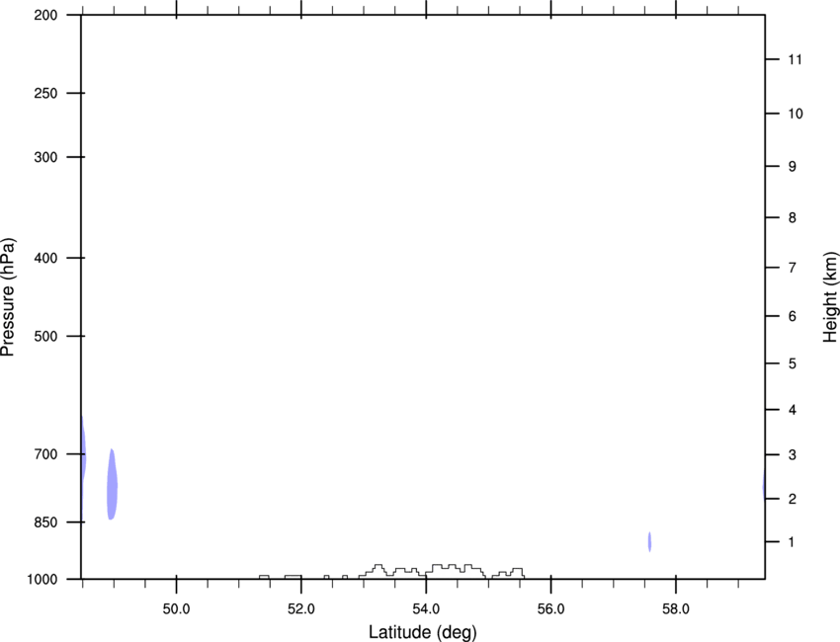Click the 6 km height label
Image resolution: width=840 pixels, height=642 pixels.
[x=793, y=316]
